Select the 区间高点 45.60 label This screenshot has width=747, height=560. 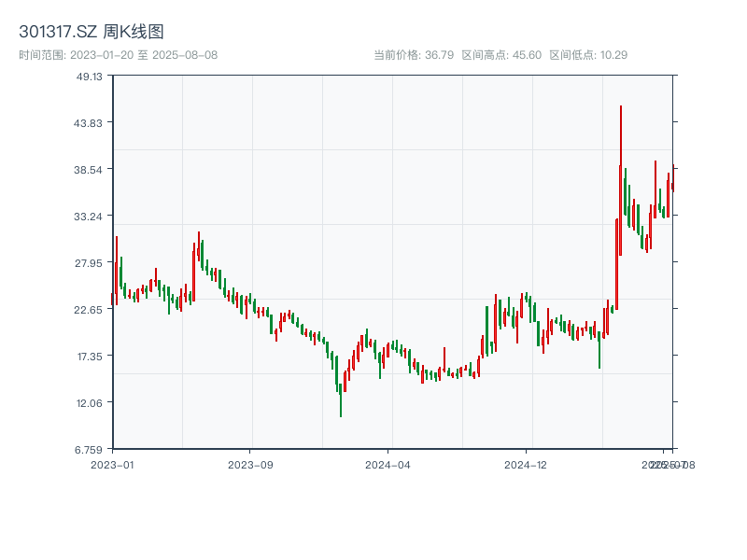[x=501, y=55]
